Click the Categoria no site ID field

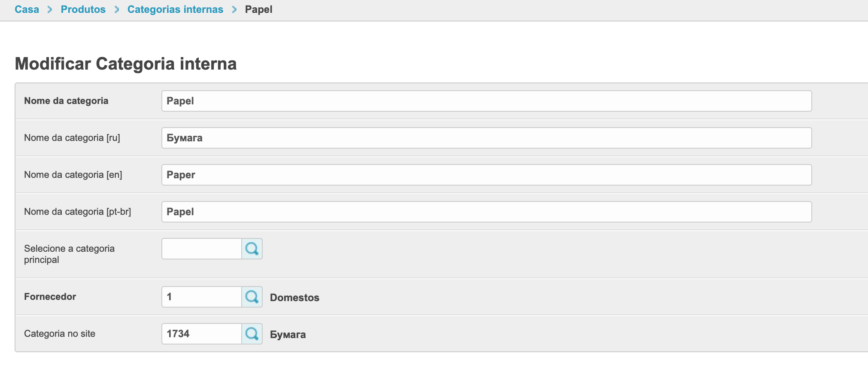pos(201,334)
